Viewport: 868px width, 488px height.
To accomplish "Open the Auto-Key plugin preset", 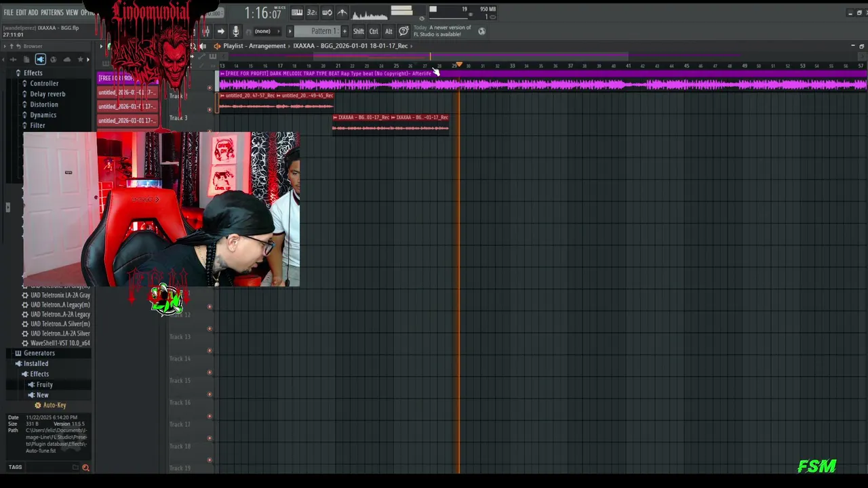I will pos(54,405).
